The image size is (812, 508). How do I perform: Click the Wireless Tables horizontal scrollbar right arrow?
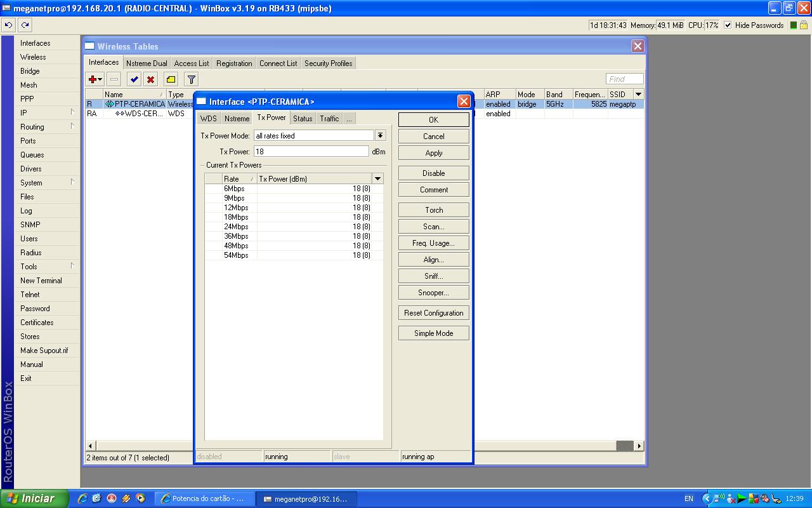[x=639, y=446]
